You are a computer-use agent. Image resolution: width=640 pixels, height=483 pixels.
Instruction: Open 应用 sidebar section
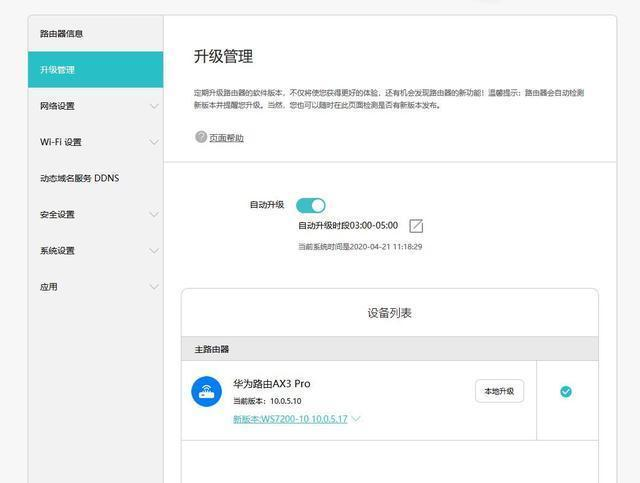(96, 287)
